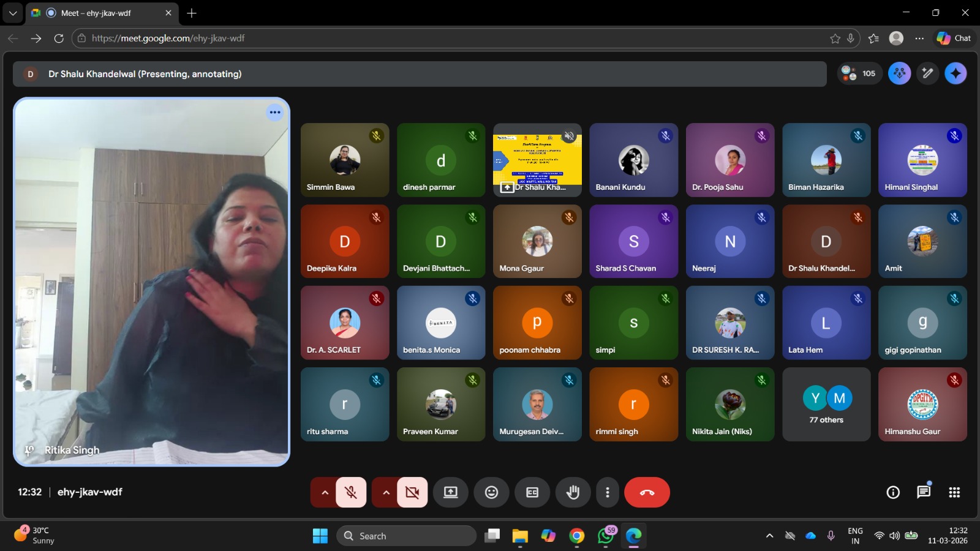Expand video settings arrow beside camera
Screen dimensions: 980x551
[x=386, y=492]
